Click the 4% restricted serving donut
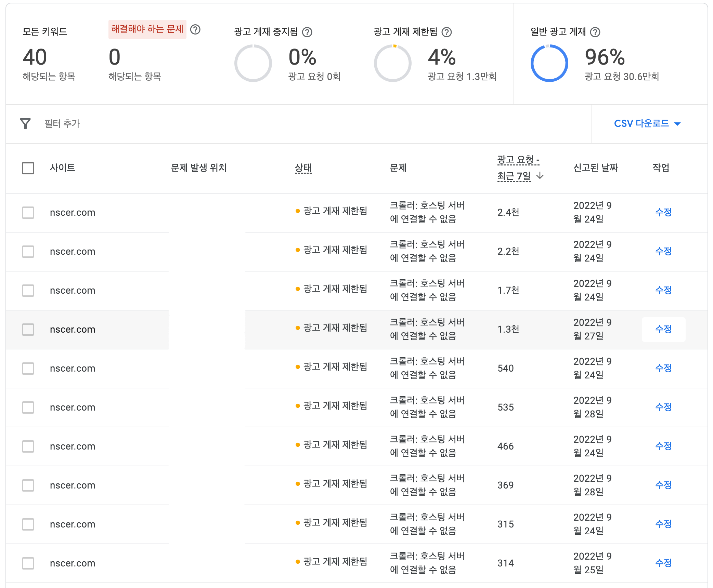 (393, 63)
